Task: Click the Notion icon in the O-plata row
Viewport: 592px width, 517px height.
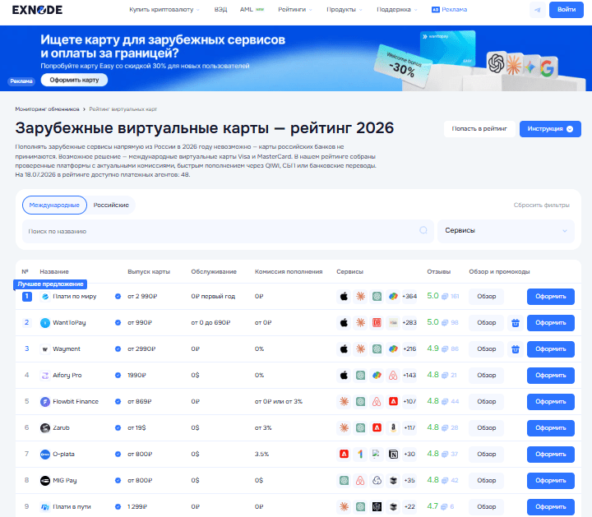Action: tap(393, 454)
